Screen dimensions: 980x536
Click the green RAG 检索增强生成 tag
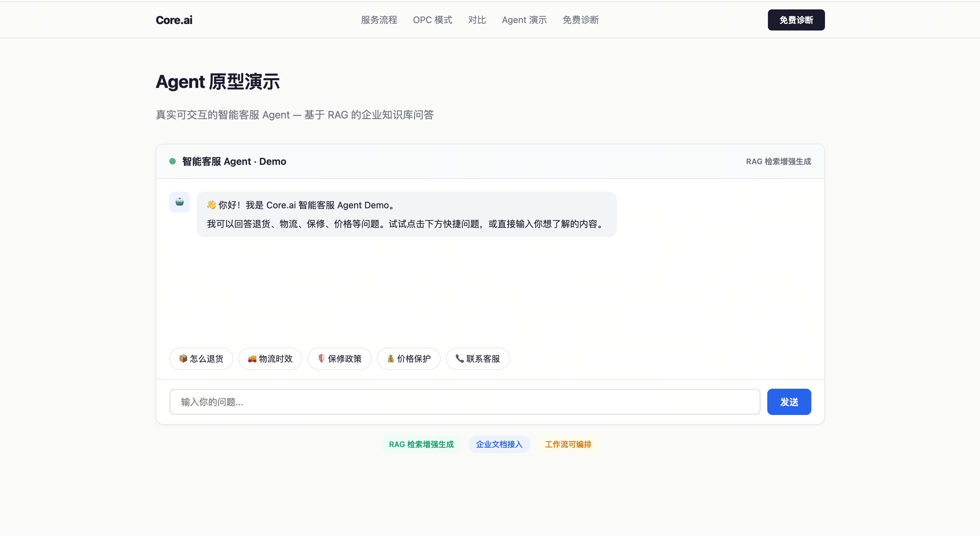(x=421, y=444)
